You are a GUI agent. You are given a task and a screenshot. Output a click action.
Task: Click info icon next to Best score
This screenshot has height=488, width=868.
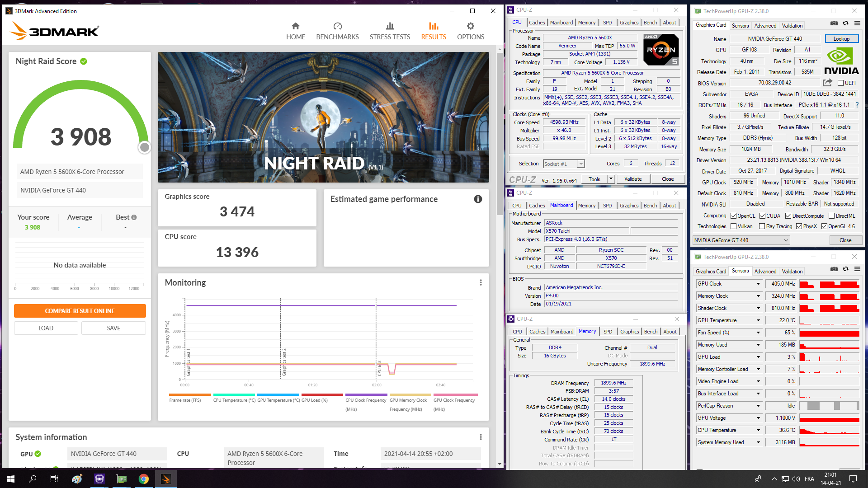[134, 217]
